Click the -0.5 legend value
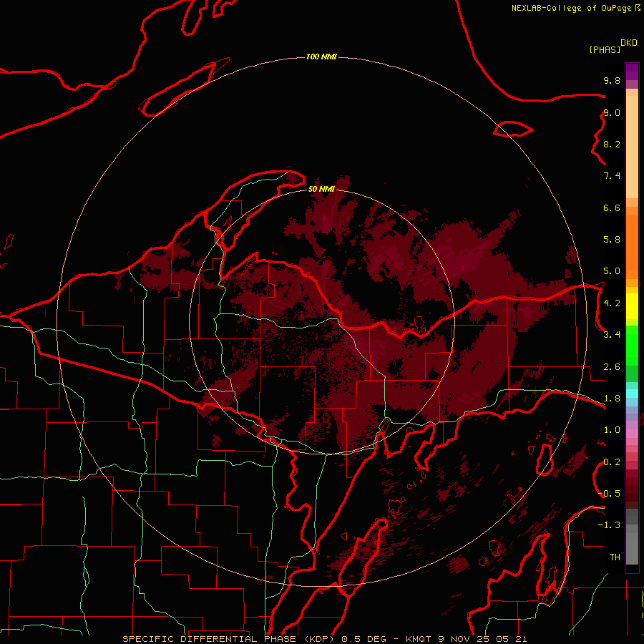Viewport: 644px width, 644px height. click(609, 493)
